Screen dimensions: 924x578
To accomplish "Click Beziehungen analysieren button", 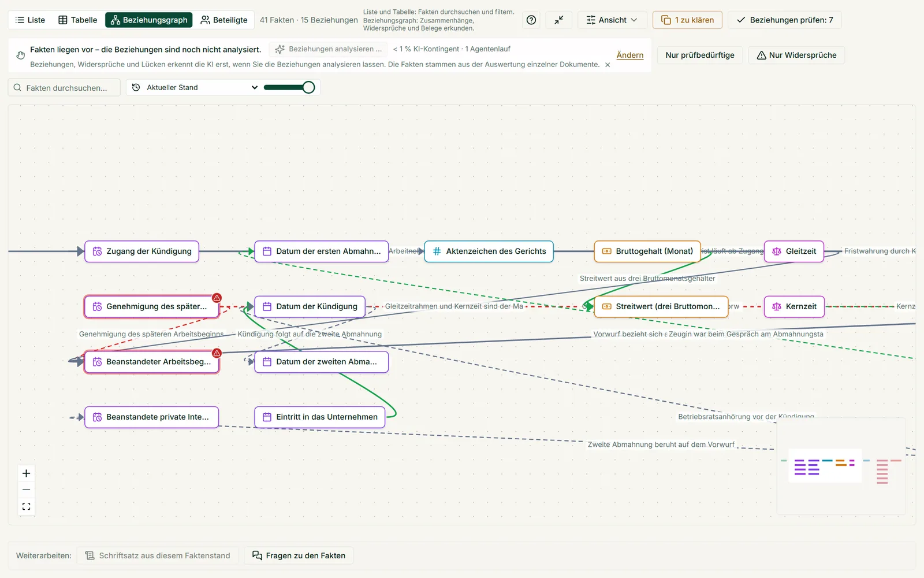I will click(x=329, y=49).
